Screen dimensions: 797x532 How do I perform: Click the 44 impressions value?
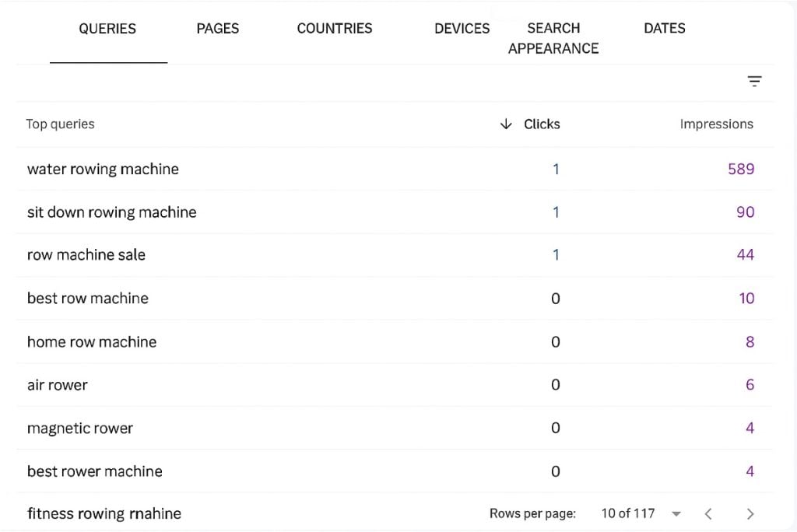[x=745, y=254]
